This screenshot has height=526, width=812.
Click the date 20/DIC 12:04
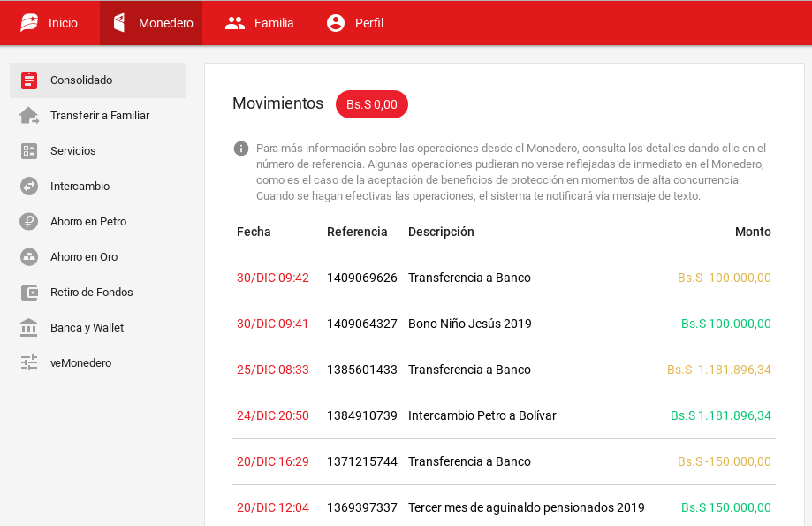coord(273,507)
